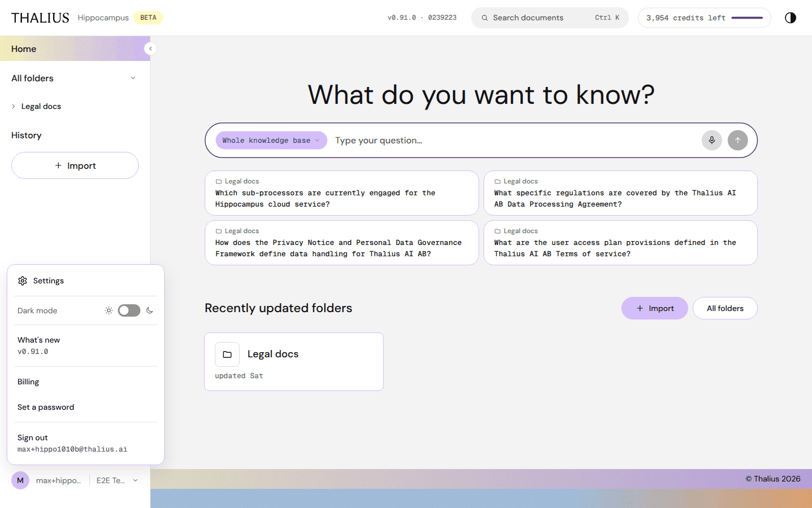The height and width of the screenshot is (508, 812).
Task: Select the Data Processing Agreement regulations question
Action: 620,193
